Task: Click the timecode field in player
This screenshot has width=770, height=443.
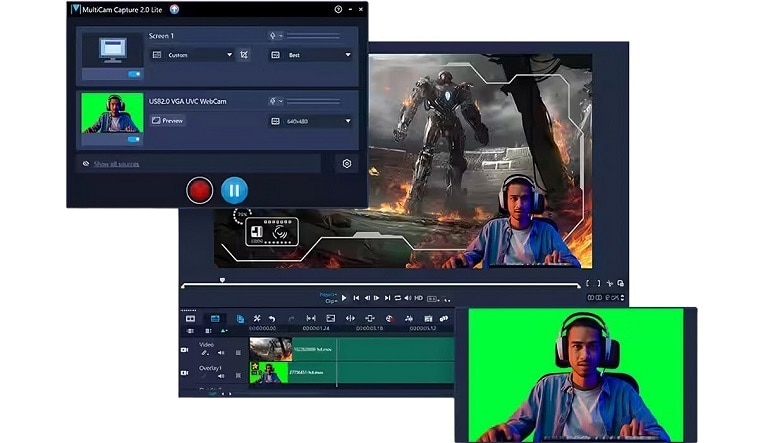Action: [606, 298]
